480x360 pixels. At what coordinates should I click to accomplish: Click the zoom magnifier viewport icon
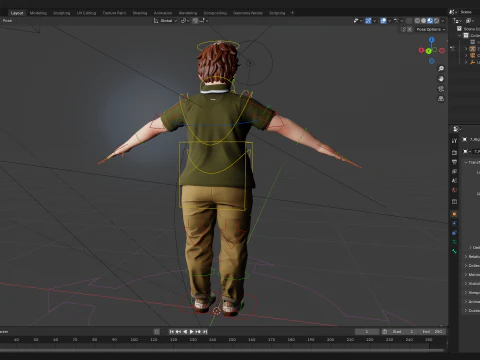pos(441,69)
